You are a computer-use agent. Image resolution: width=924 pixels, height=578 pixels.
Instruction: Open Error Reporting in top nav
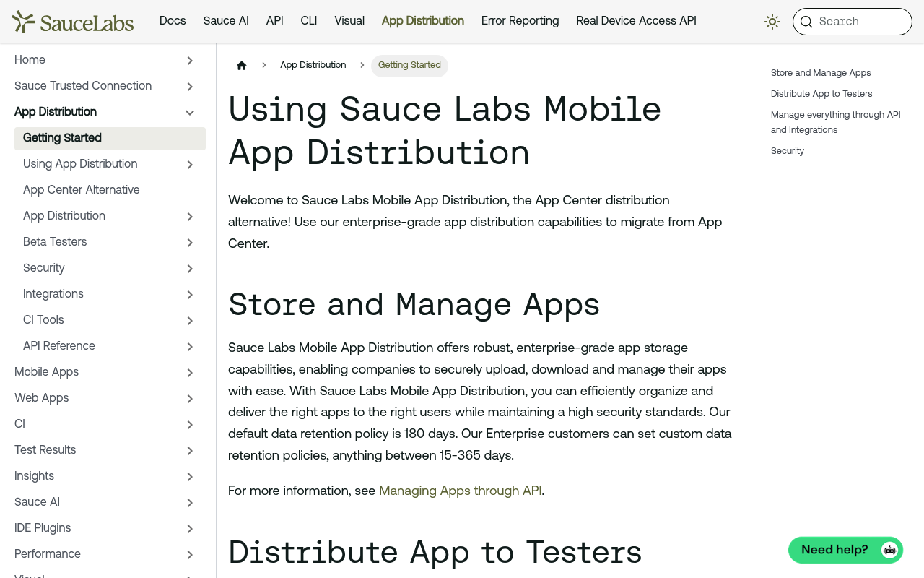520,21
